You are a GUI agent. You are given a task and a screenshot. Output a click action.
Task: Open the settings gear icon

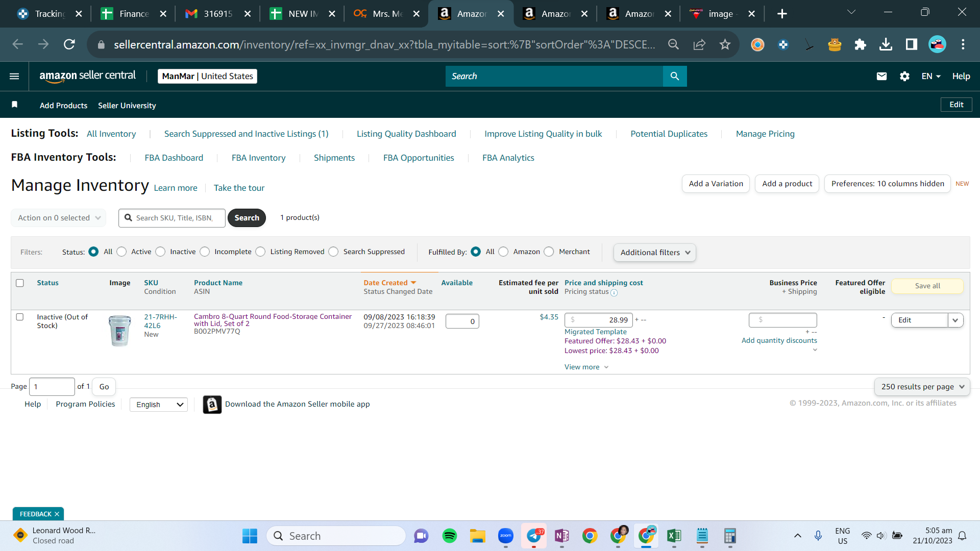coord(904,76)
